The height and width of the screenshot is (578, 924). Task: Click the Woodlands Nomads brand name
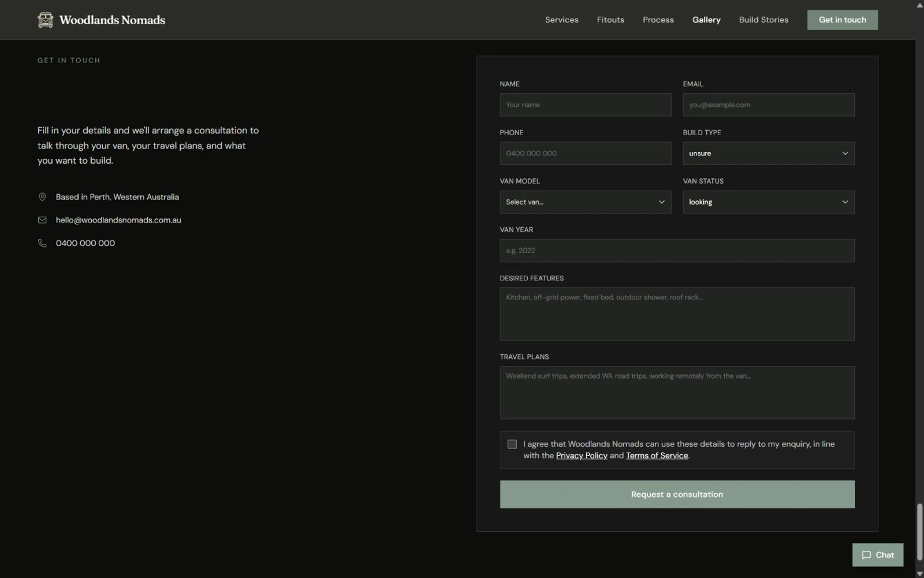point(112,20)
